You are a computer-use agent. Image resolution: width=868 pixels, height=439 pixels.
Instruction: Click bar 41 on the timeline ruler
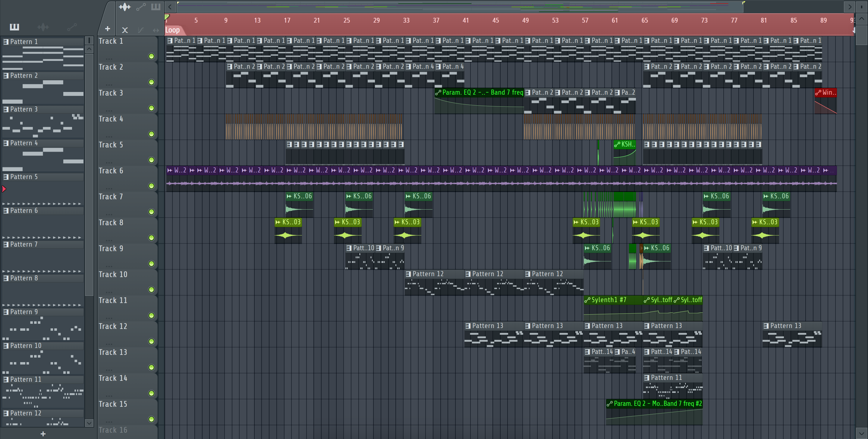466,20
